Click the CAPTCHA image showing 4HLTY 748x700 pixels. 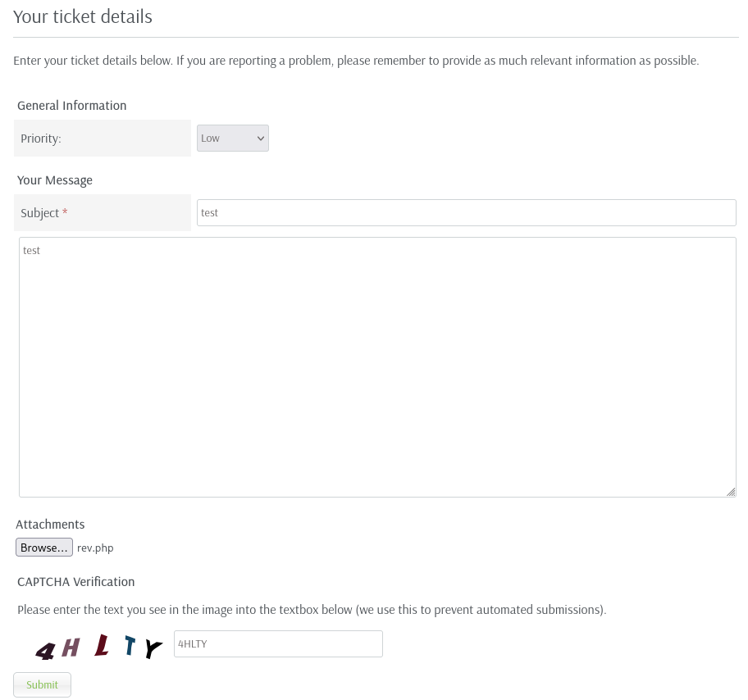(98, 647)
